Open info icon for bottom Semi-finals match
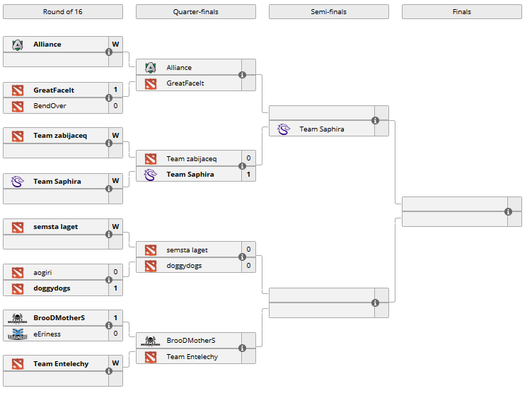The image size is (532, 393). pyautogui.click(x=375, y=303)
